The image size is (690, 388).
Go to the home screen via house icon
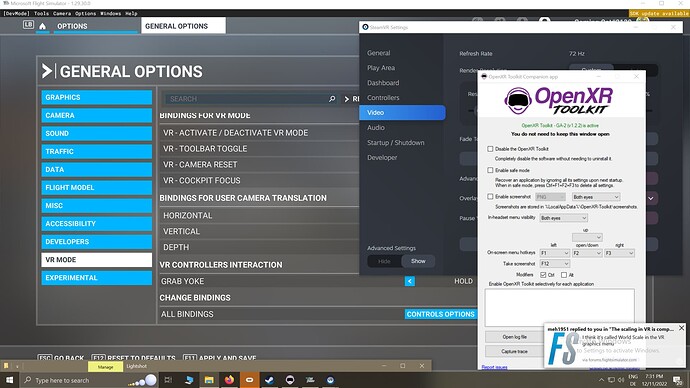[43, 26]
